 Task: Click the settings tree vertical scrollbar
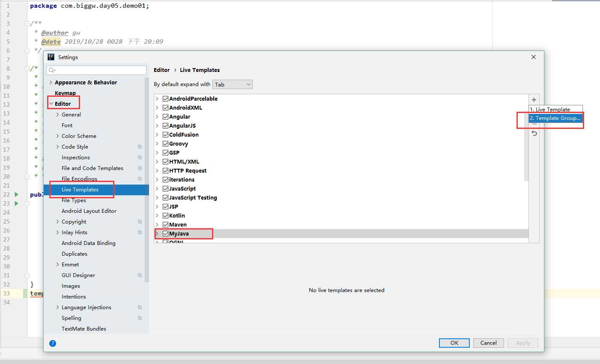click(147, 180)
